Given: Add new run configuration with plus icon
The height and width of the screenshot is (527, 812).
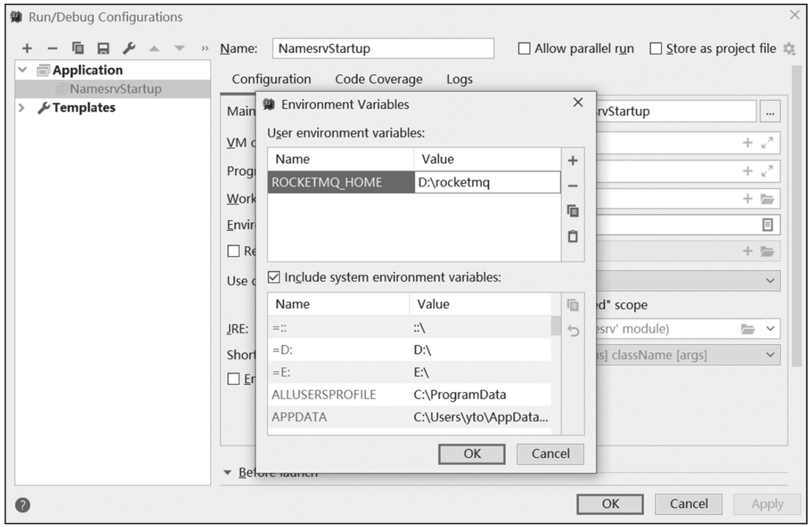Looking at the screenshot, I should click(x=27, y=48).
